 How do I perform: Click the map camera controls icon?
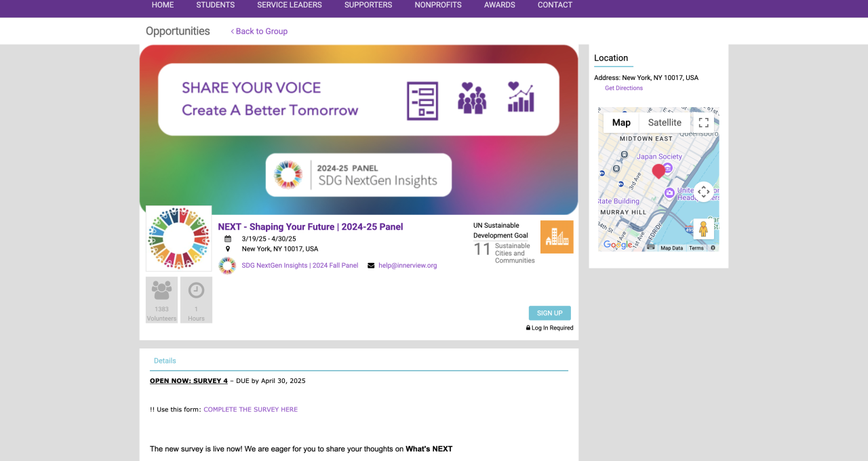point(704,192)
